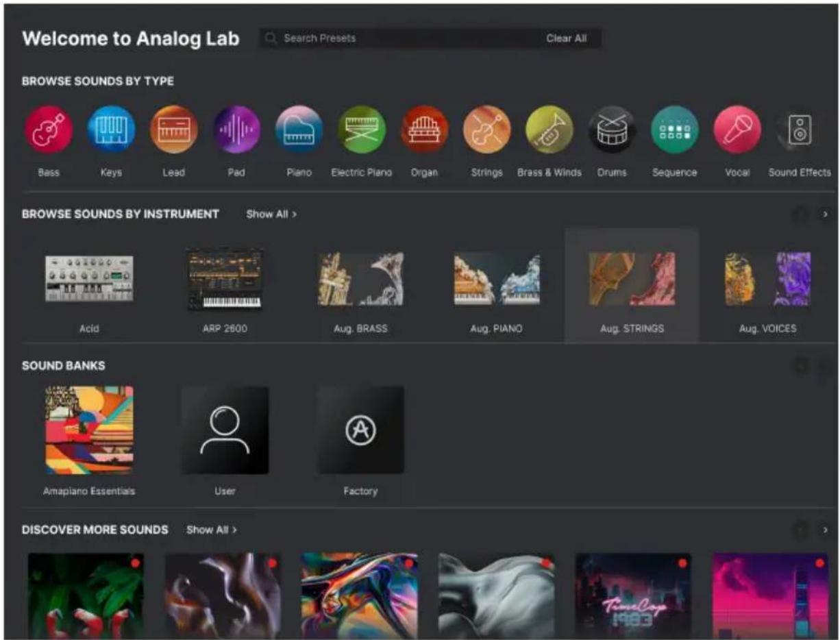Show all instruments link
The height and width of the screenshot is (640, 840).
271,214
